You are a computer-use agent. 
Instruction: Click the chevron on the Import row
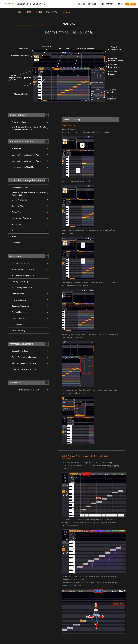pyautogui.click(x=48, y=231)
